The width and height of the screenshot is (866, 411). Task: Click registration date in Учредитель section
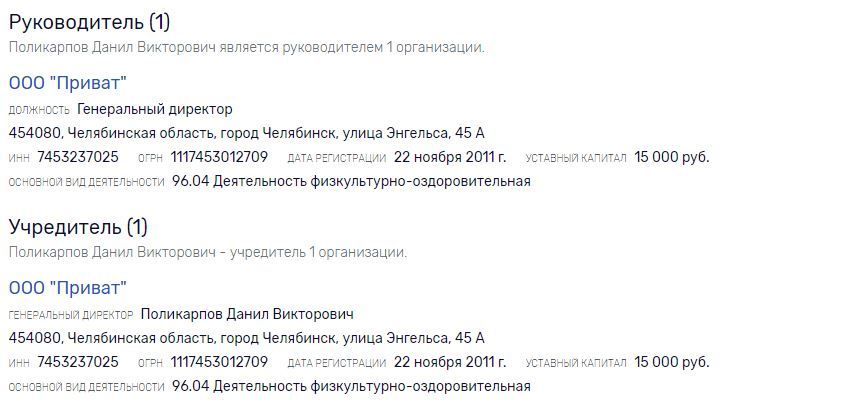450,362
